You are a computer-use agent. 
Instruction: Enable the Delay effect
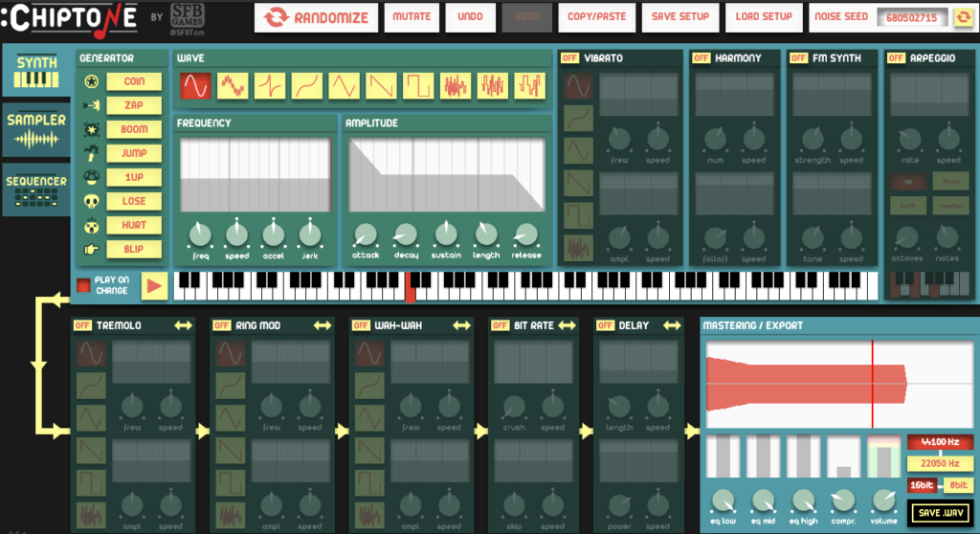(605, 325)
